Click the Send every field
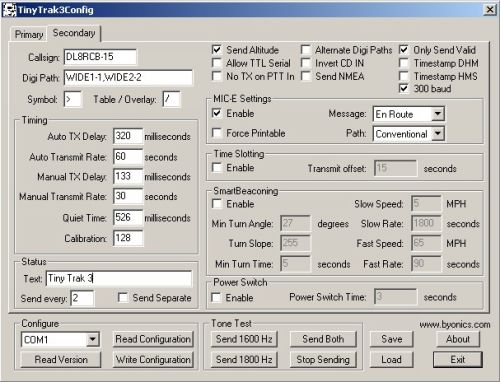Viewport: 500px width, 382px height. pos(82,298)
